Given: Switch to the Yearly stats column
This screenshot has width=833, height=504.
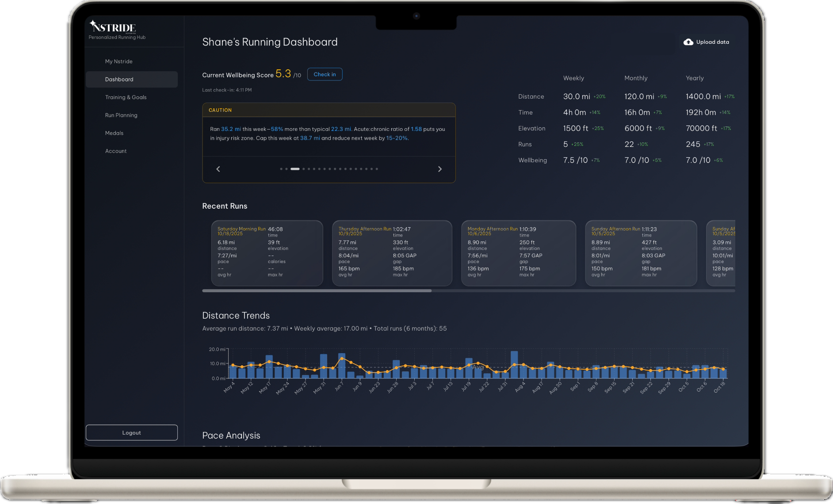Looking at the screenshot, I should click(694, 78).
